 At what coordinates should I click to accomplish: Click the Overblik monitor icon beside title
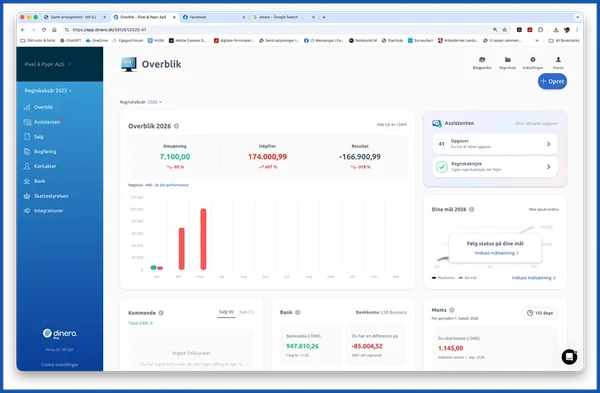click(129, 64)
